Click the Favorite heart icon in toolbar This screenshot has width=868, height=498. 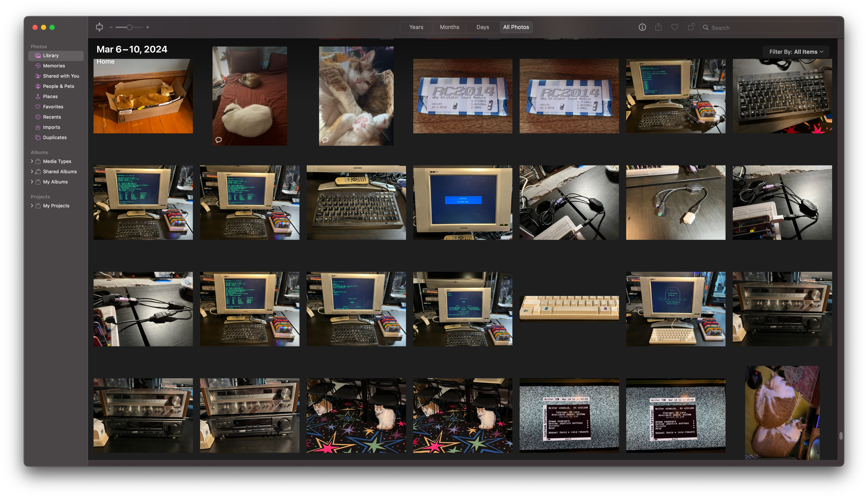675,27
